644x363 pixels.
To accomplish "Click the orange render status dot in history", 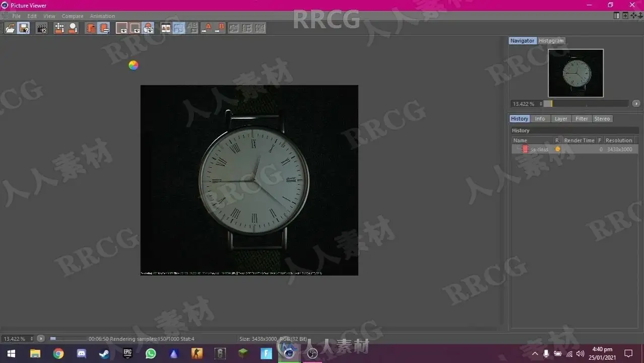I will pos(558,149).
